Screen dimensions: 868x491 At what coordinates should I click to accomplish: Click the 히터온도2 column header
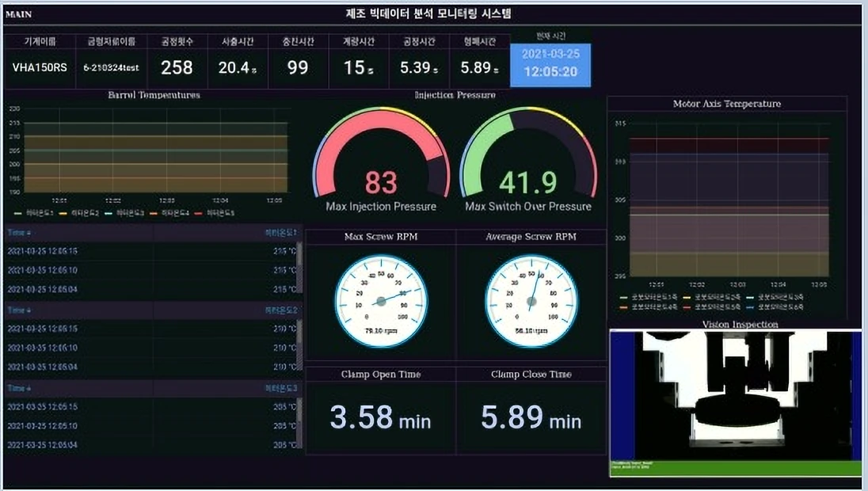pyautogui.click(x=280, y=310)
